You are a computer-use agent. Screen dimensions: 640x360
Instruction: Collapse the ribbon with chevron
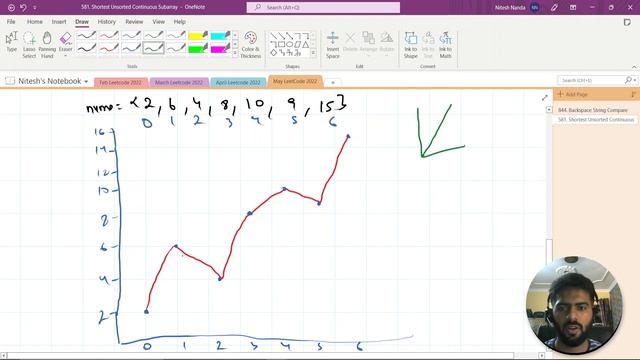click(634, 67)
